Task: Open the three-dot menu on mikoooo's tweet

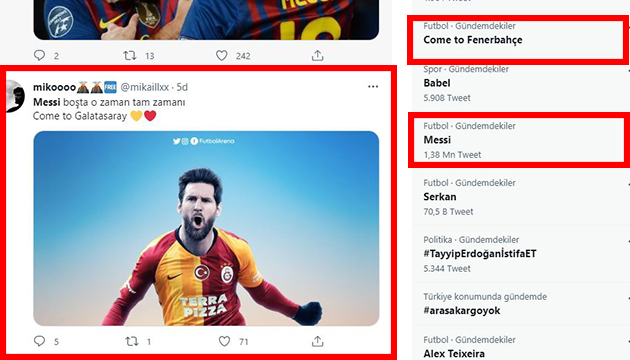Action: coord(373,86)
